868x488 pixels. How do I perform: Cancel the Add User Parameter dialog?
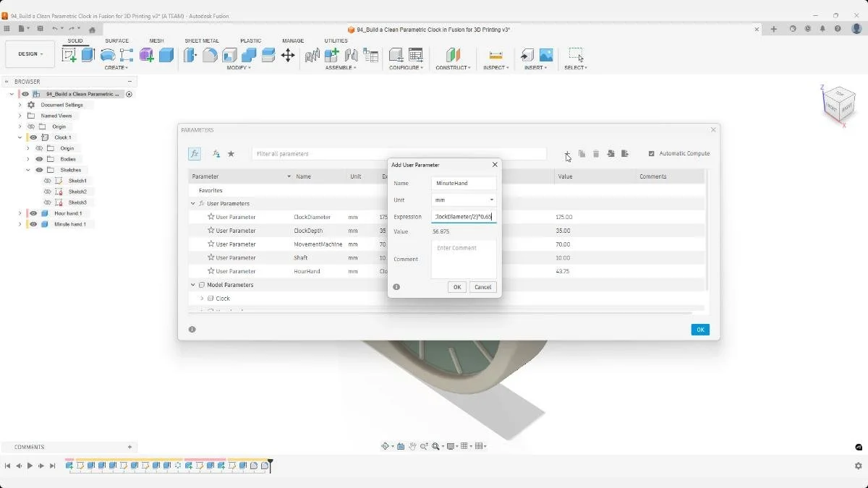tap(482, 287)
